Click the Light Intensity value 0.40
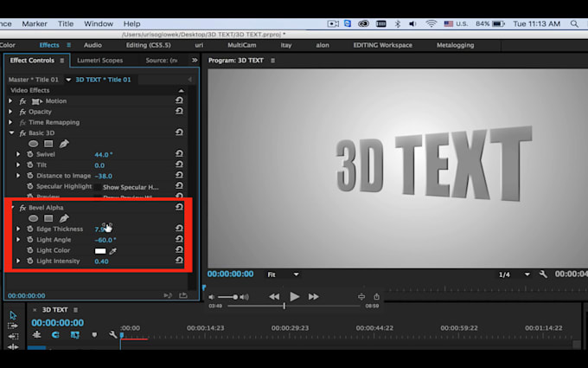This screenshot has width=588, height=368. 101,261
